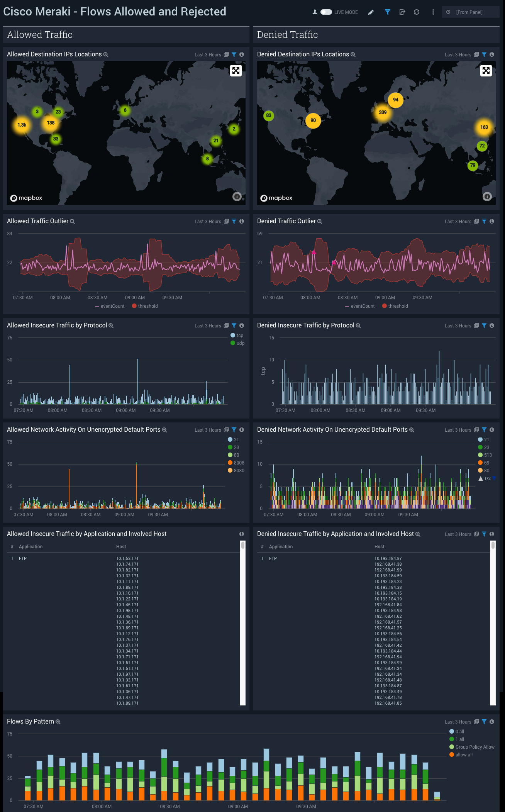This screenshot has height=812, width=505.
Task: Open the dashboard filter funnel in header
Action: (387, 12)
